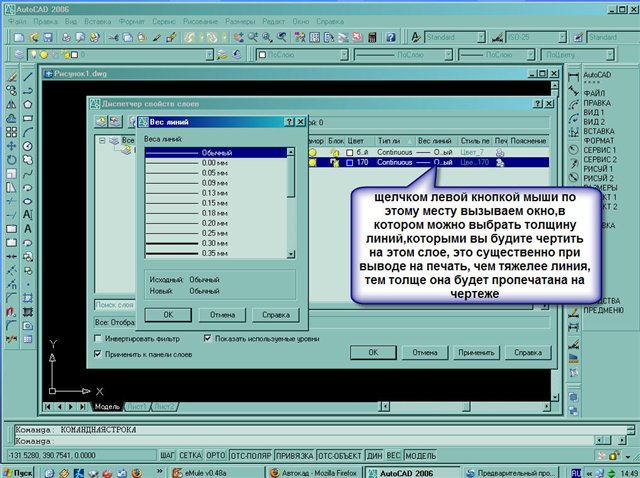Screen dimensions: 640x478
Task: Click OK in the lineweight dialog
Action: pos(168,314)
